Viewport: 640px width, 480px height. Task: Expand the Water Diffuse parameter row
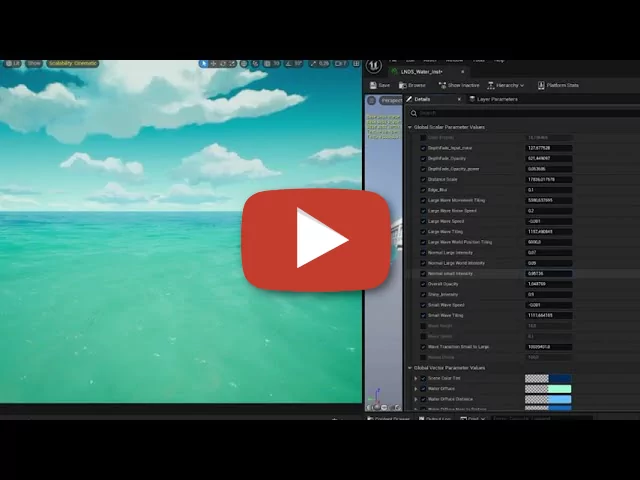(416, 389)
